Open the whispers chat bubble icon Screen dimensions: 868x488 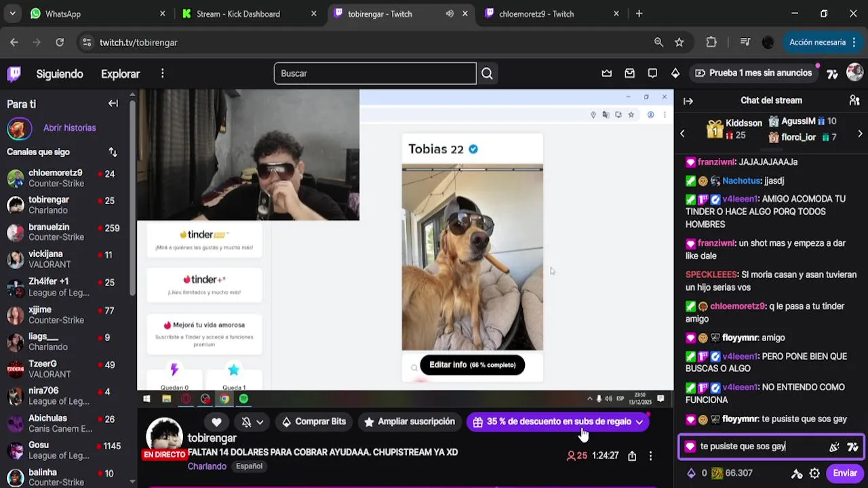point(652,73)
